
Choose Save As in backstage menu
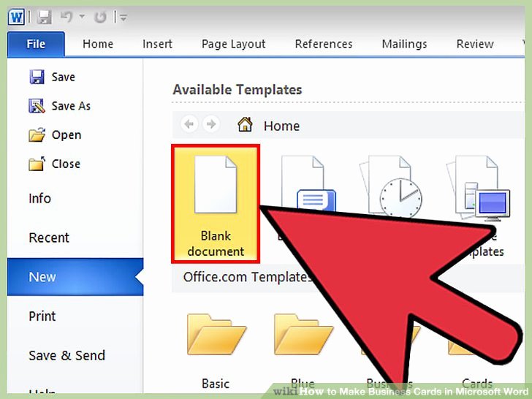click(60, 106)
